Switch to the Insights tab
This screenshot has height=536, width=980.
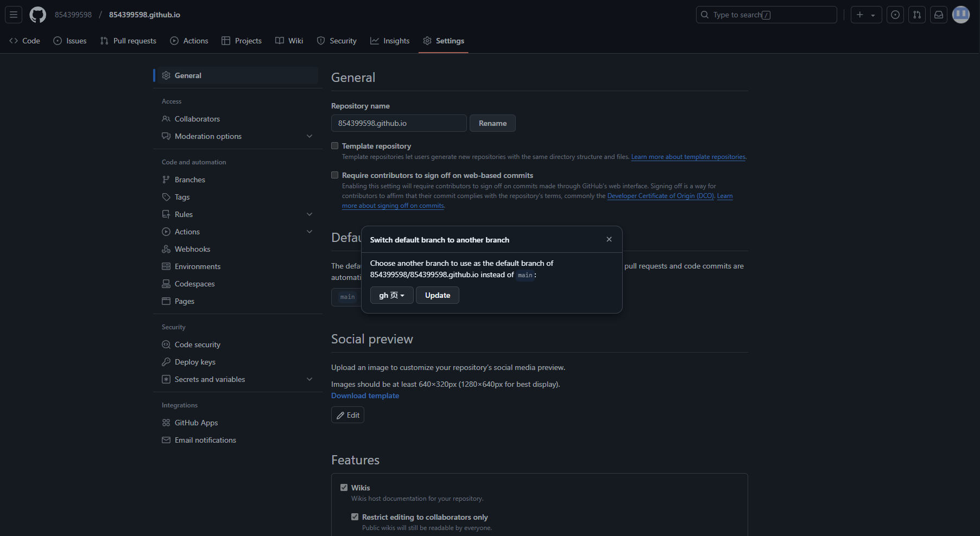point(390,41)
